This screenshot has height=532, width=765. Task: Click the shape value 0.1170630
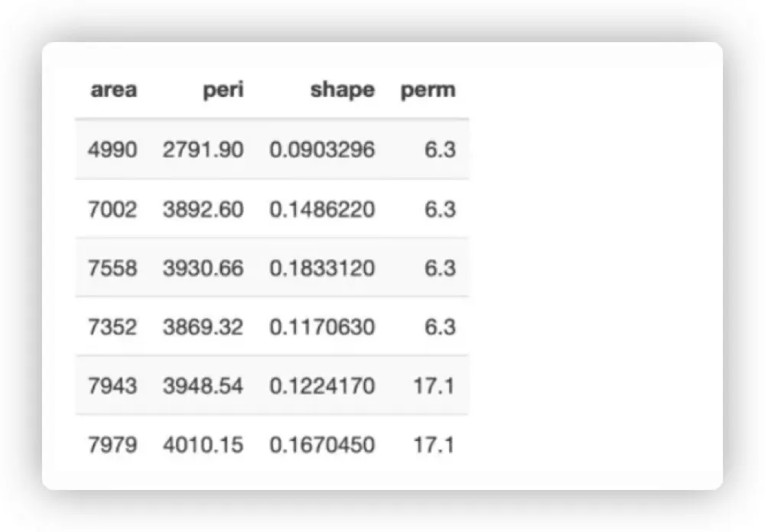tap(322, 327)
